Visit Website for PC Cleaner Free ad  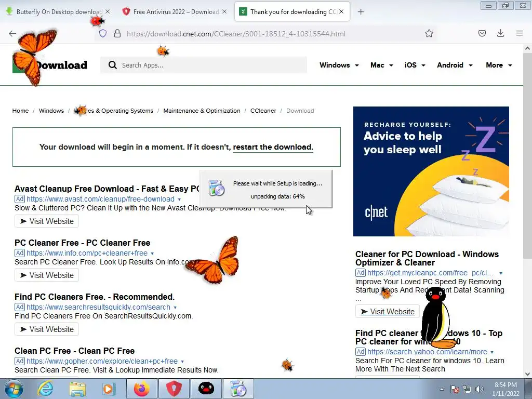[47, 275]
